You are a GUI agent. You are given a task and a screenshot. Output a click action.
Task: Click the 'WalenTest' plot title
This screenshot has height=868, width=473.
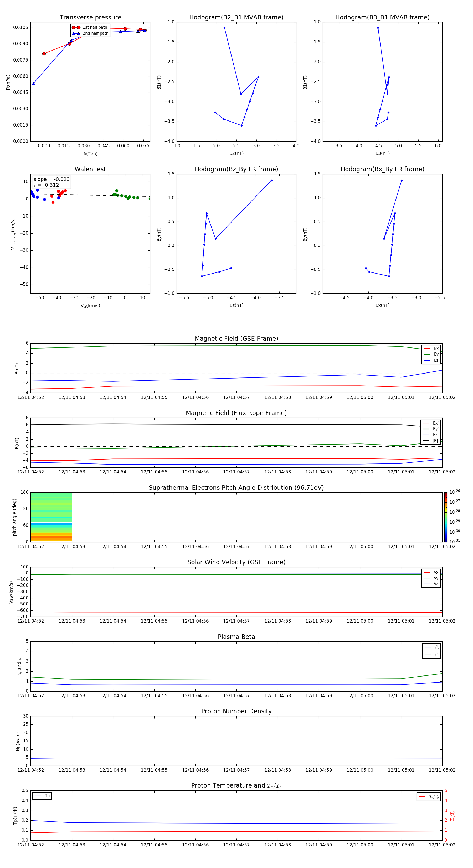tap(90, 169)
